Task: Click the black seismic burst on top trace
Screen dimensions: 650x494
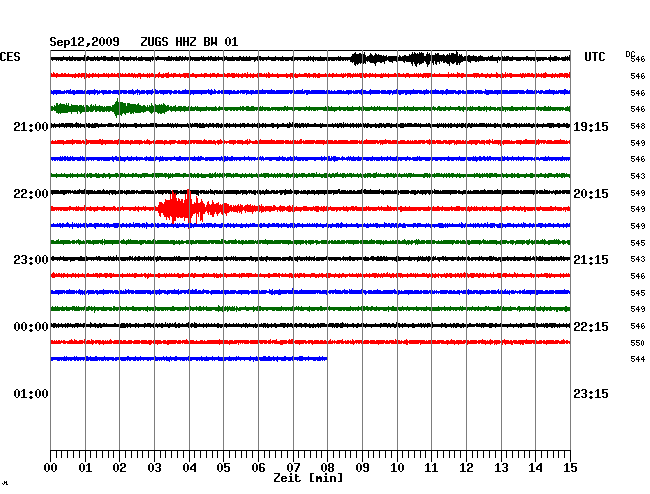Action: coord(408,58)
